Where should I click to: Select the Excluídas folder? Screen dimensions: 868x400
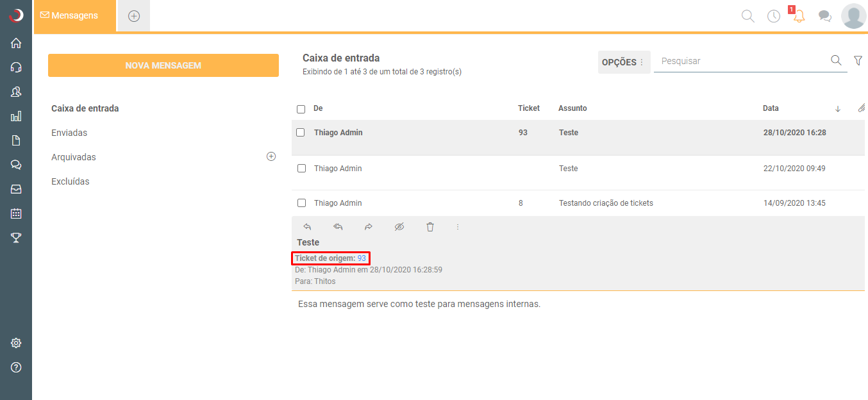click(x=71, y=181)
